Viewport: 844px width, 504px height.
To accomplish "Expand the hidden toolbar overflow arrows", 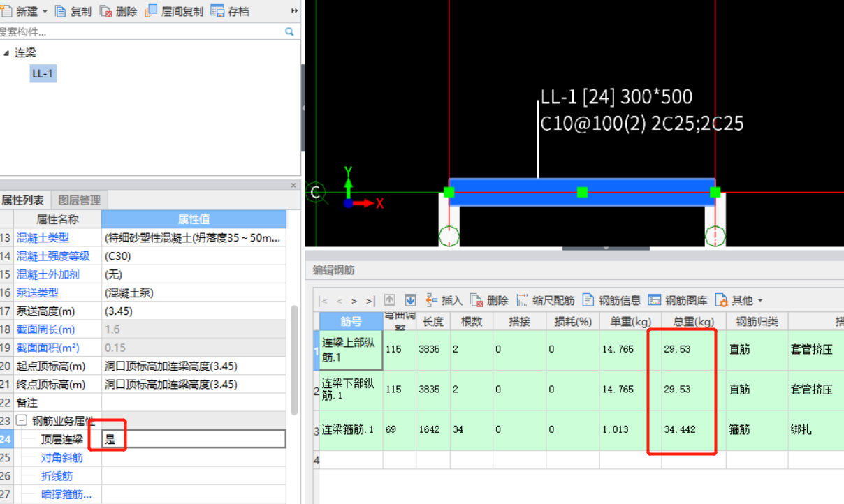I will (294, 11).
